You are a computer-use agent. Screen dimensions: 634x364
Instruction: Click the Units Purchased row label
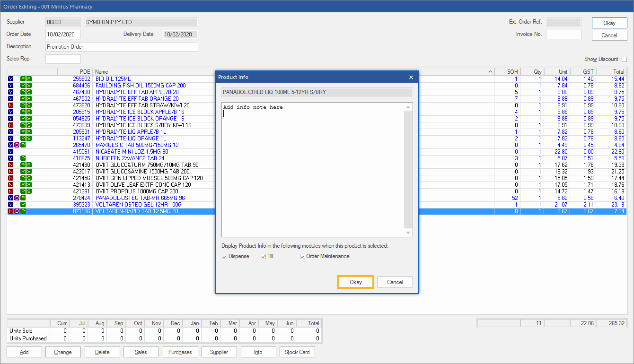coord(28,338)
